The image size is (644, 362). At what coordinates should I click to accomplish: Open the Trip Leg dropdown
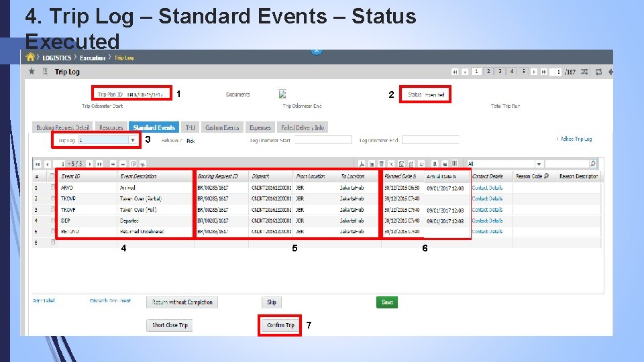click(x=133, y=140)
